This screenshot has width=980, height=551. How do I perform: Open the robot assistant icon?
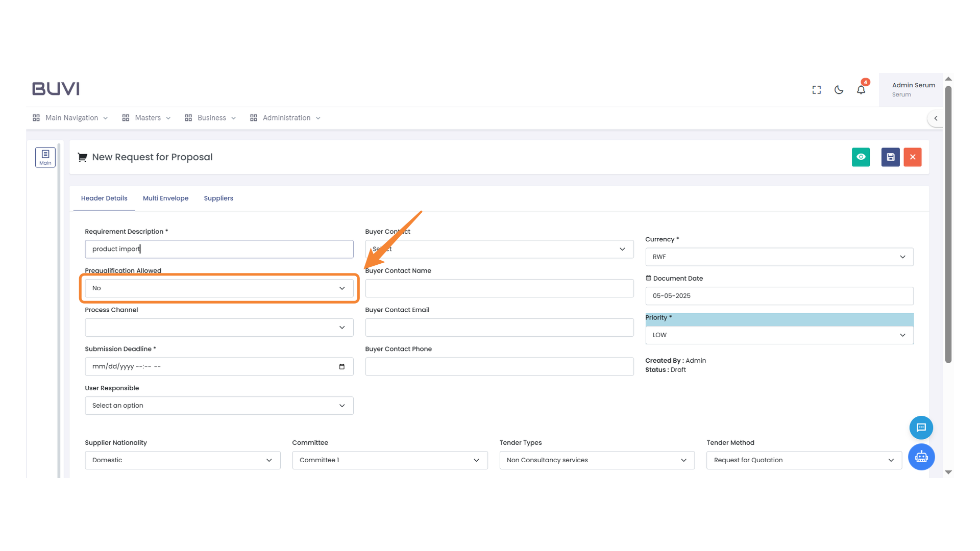921,457
